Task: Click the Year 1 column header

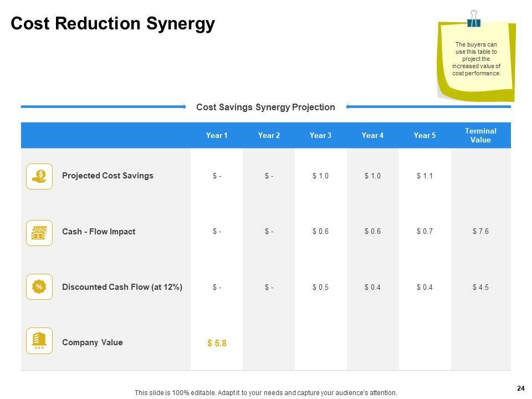Action: [217, 135]
